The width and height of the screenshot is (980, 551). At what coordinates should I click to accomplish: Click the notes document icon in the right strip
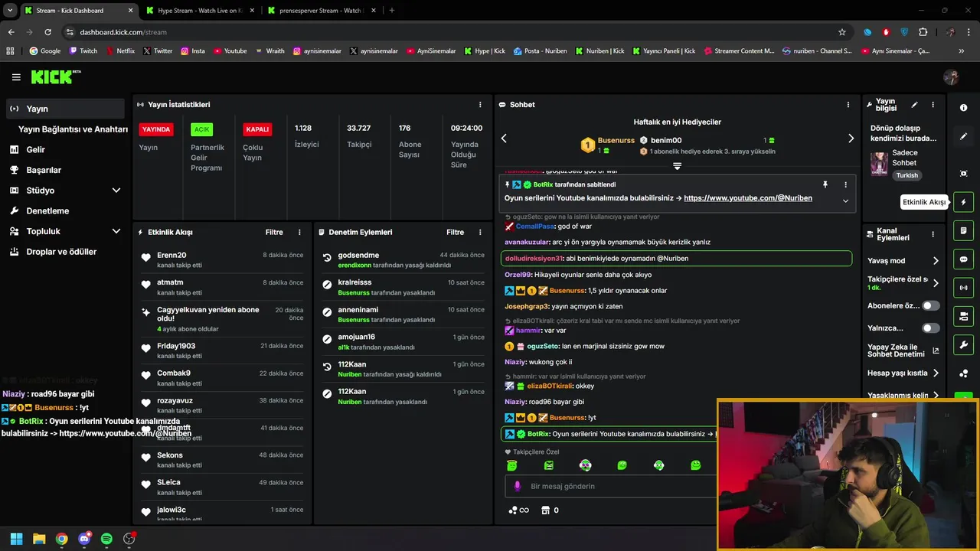pyautogui.click(x=963, y=230)
